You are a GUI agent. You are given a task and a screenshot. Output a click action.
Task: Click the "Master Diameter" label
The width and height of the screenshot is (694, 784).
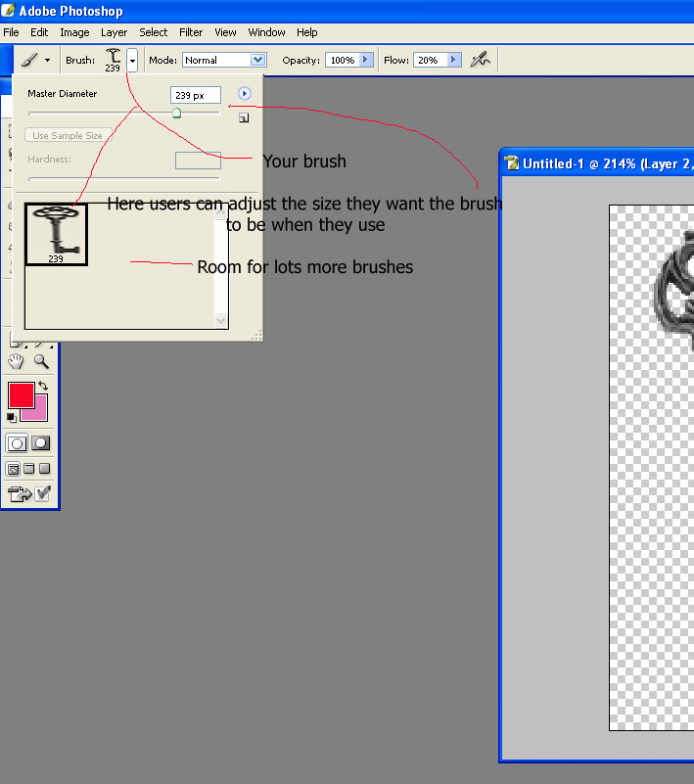tap(62, 94)
